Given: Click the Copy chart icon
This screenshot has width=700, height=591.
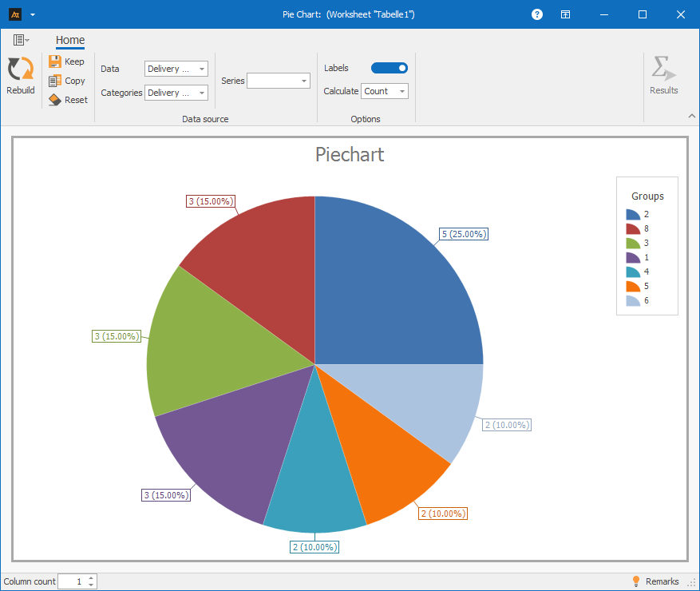Looking at the screenshot, I should pyautogui.click(x=55, y=81).
